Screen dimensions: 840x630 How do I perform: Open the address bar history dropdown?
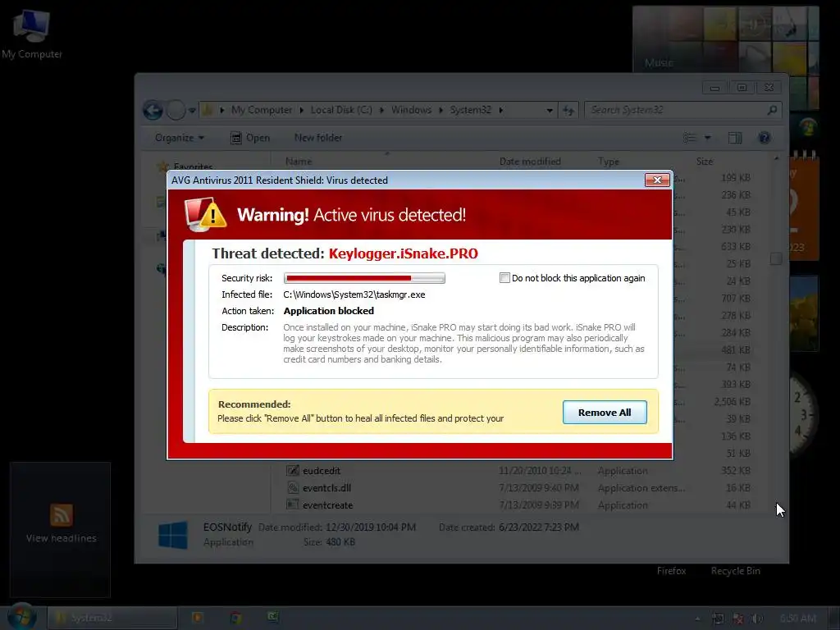click(549, 111)
